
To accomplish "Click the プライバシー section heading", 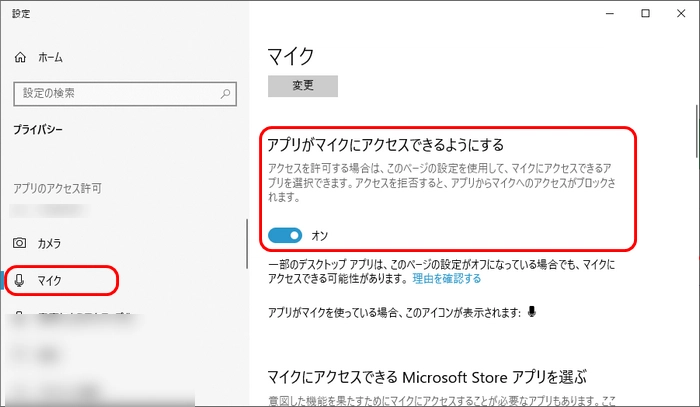I will tap(38, 130).
